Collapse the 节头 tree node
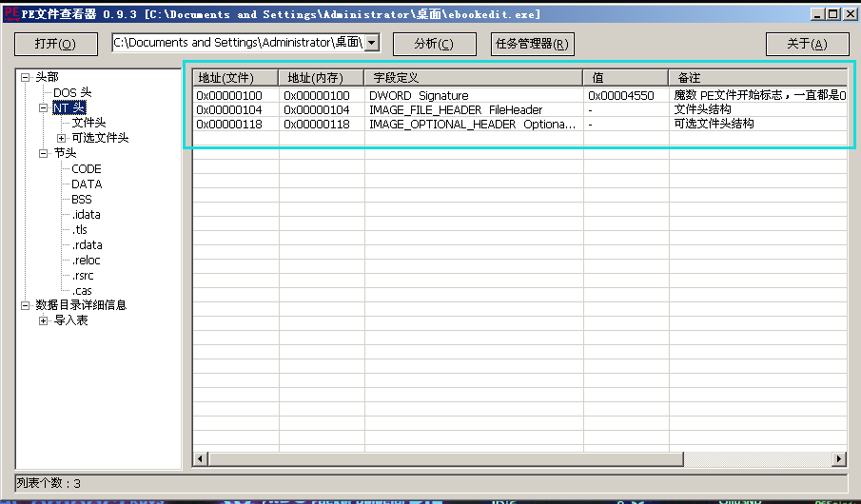Screen dimensions: 861x504 click(x=44, y=153)
